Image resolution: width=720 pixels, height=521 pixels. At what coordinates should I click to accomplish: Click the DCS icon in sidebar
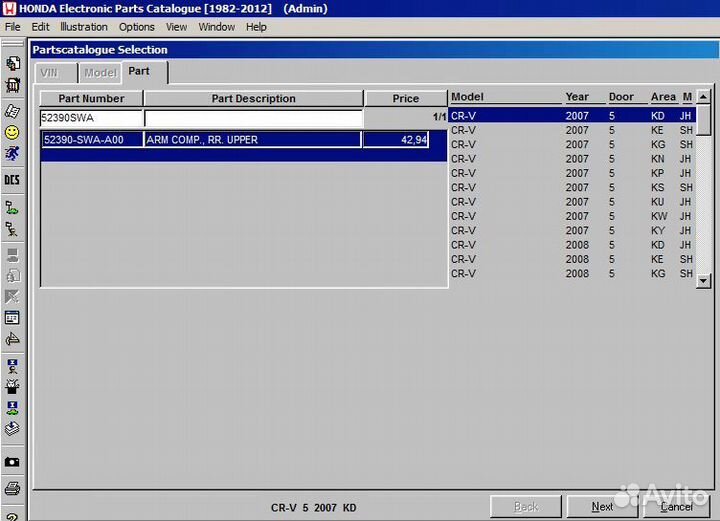click(x=12, y=180)
